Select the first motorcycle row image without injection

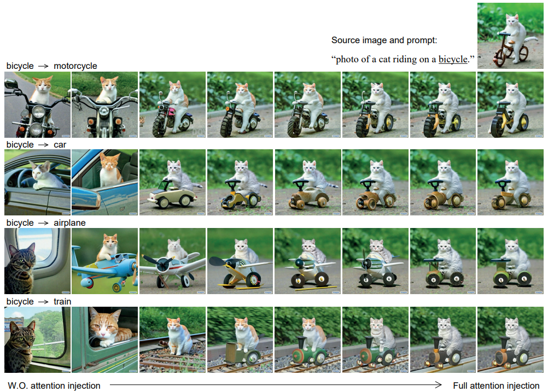coord(37,104)
